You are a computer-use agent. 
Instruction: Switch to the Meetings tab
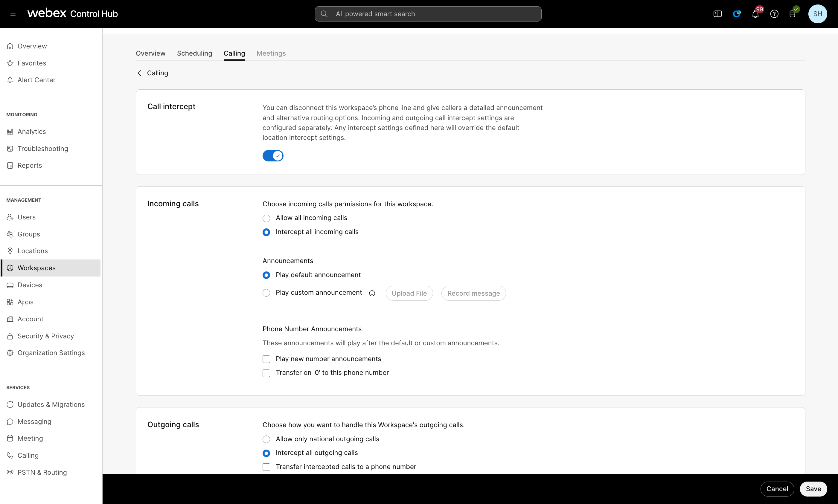[x=271, y=53]
